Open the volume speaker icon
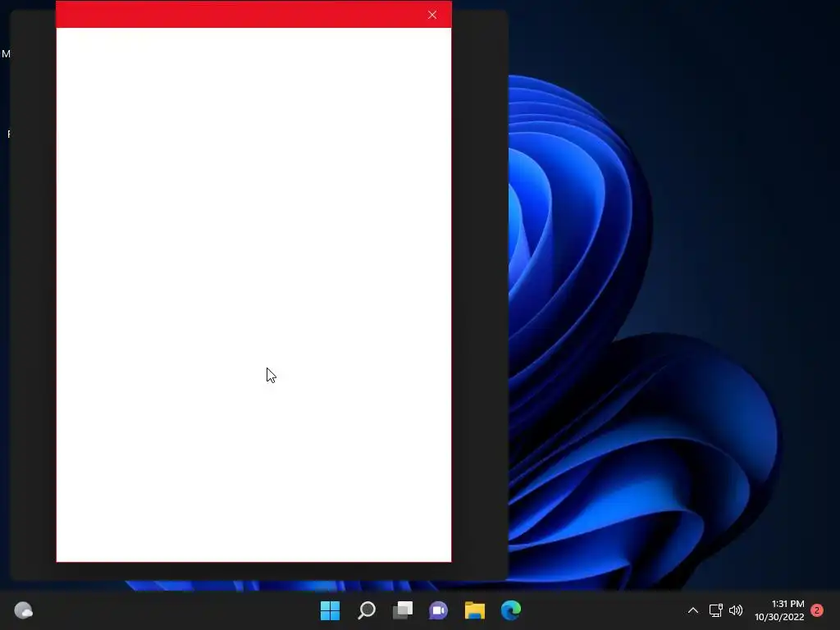This screenshot has height=630, width=840. 736,610
